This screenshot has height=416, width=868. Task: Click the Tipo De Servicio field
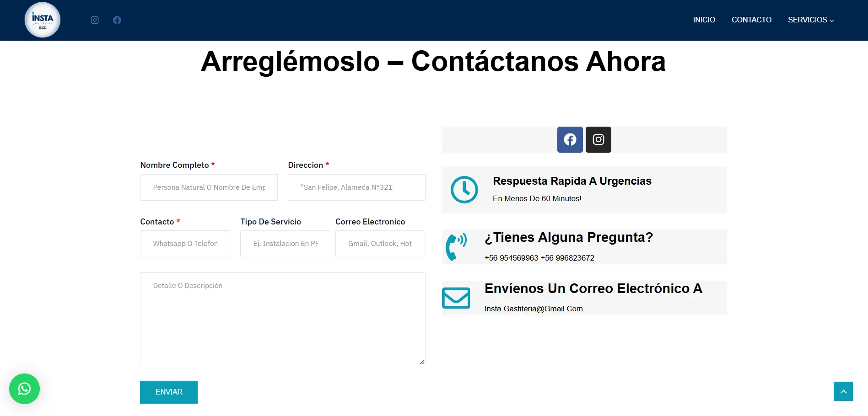(x=285, y=244)
